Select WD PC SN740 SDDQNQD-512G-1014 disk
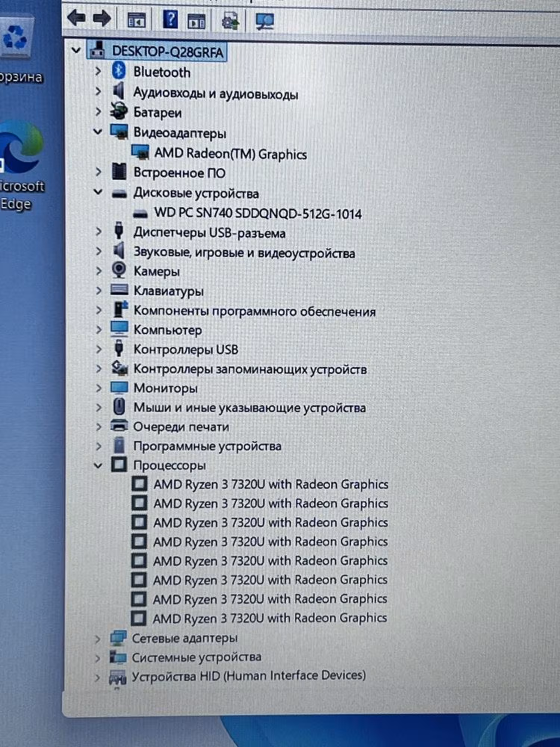 [258, 213]
